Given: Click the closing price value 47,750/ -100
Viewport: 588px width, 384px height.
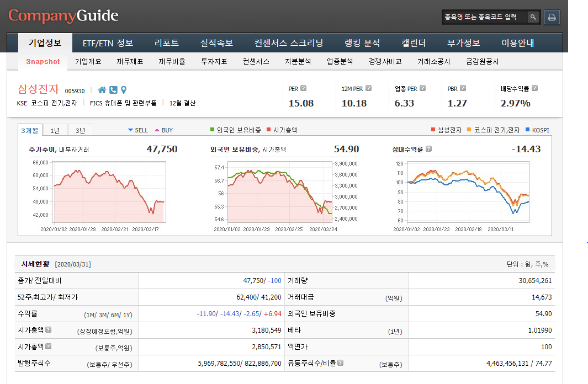Looking at the screenshot, I should [262, 281].
